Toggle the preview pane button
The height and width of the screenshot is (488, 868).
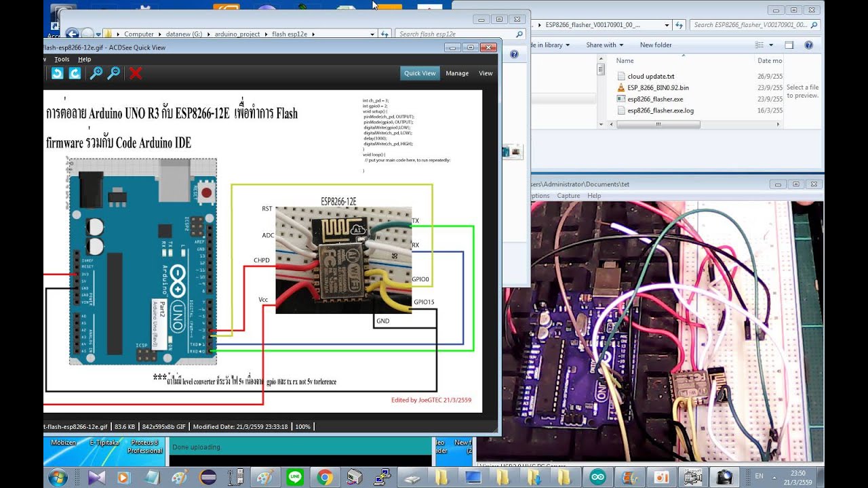(x=789, y=45)
